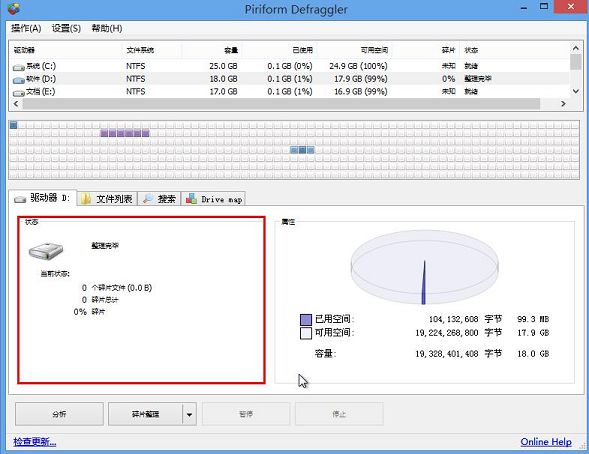Image resolution: width=589 pixels, height=454 pixels.
Task: Click the 17.9 GB (99%) free space cell
Action: coord(361,79)
